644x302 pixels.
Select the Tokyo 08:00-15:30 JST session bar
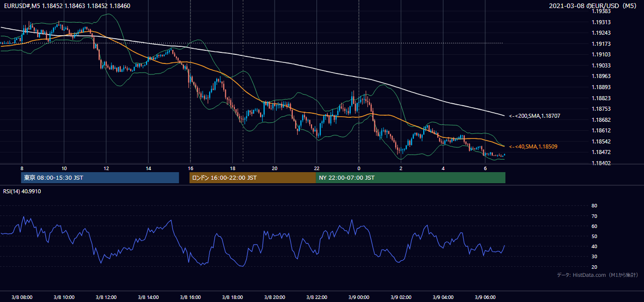coord(100,178)
